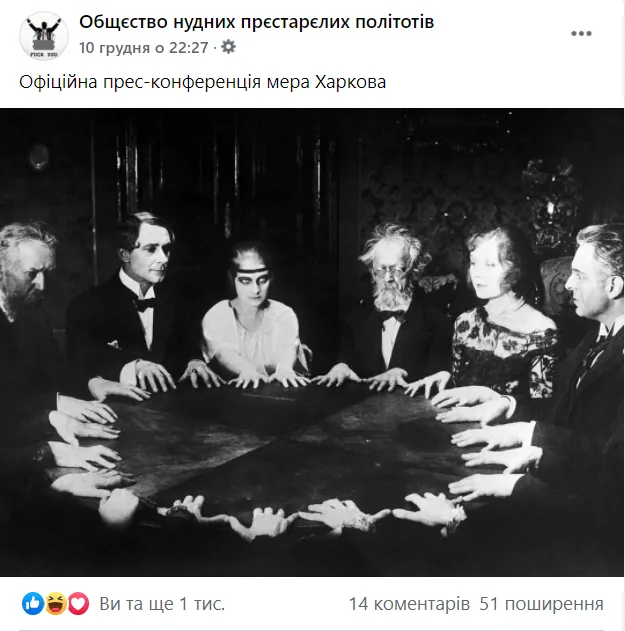The height and width of the screenshot is (631, 625).
Task: Open the three-dot post options menu
Action: tap(581, 34)
